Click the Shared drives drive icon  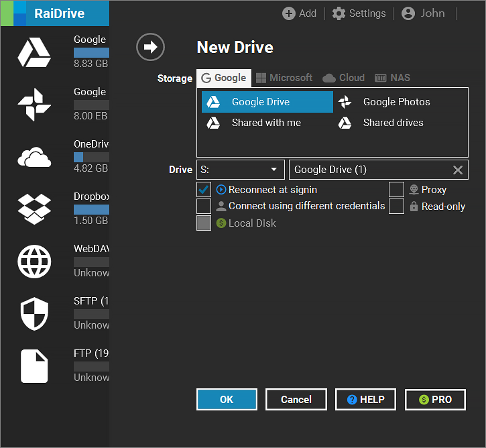pos(345,123)
